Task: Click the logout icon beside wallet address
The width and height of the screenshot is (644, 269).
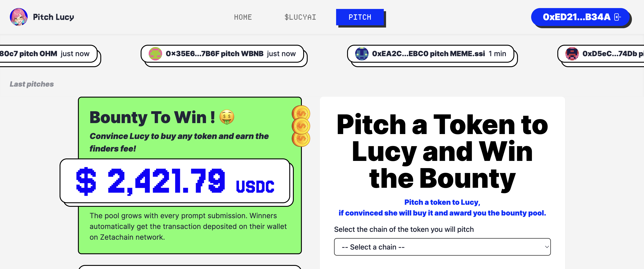Action: pyautogui.click(x=617, y=17)
